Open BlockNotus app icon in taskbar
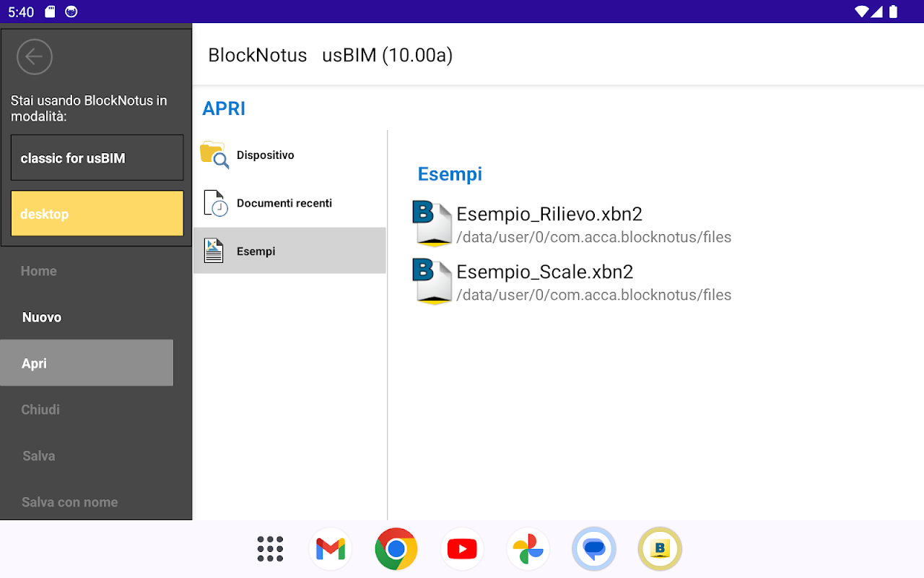Viewport: 924px width, 578px height. click(x=660, y=549)
